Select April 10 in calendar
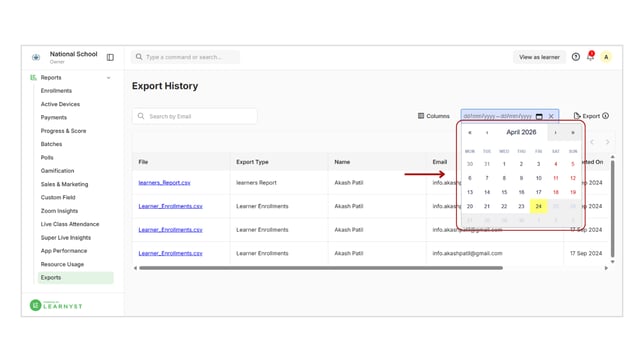This screenshot has height=362, width=644. pyautogui.click(x=538, y=178)
